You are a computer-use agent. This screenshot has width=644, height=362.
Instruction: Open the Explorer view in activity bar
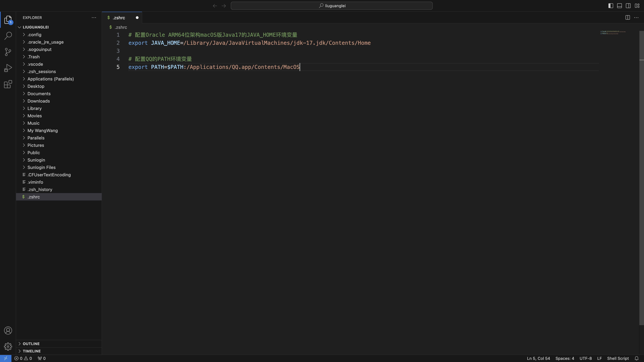(8, 19)
